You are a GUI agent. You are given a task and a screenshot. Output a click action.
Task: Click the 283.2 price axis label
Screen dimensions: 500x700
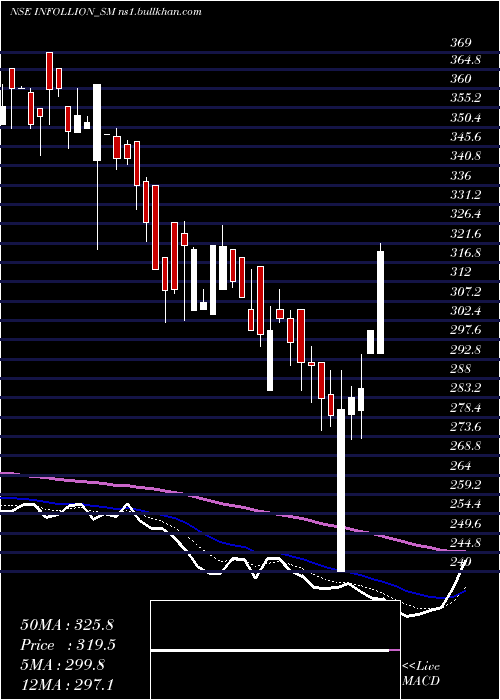coord(465,388)
